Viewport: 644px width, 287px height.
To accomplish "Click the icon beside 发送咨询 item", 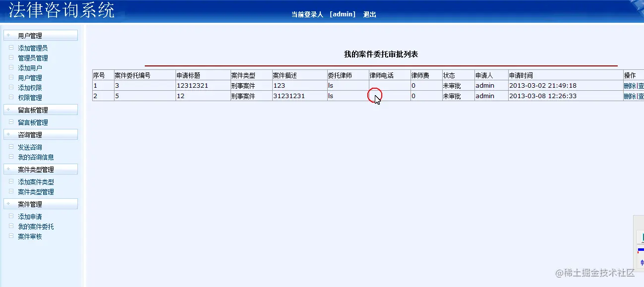I will pyautogui.click(x=11, y=147).
